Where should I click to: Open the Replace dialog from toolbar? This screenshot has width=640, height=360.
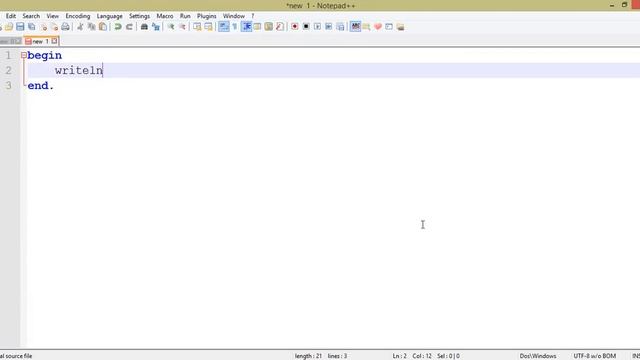click(x=156, y=27)
